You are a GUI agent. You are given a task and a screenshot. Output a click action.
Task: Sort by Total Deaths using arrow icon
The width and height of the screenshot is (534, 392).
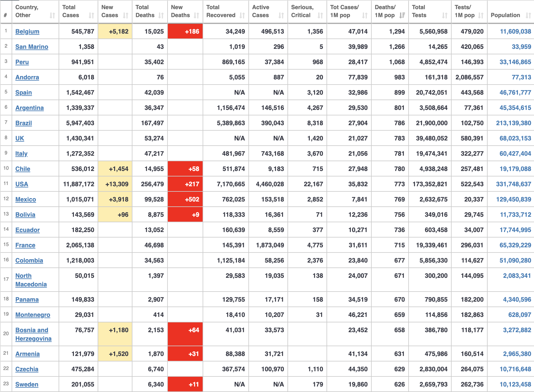tap(161, 15)
